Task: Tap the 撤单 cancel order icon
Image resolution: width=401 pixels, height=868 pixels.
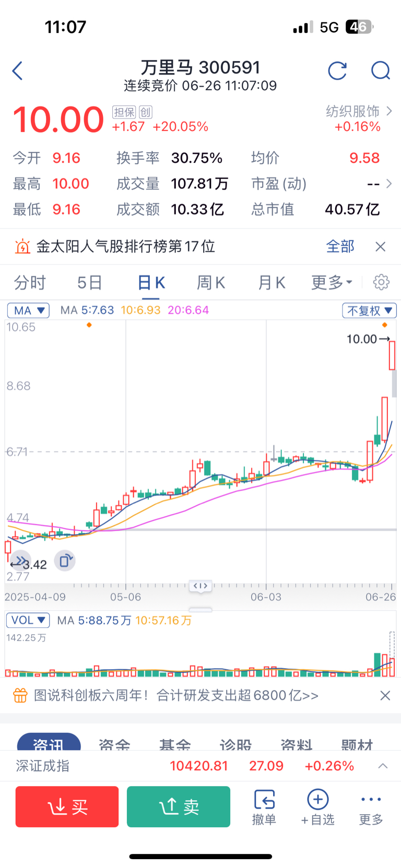Action: [264, 807]
